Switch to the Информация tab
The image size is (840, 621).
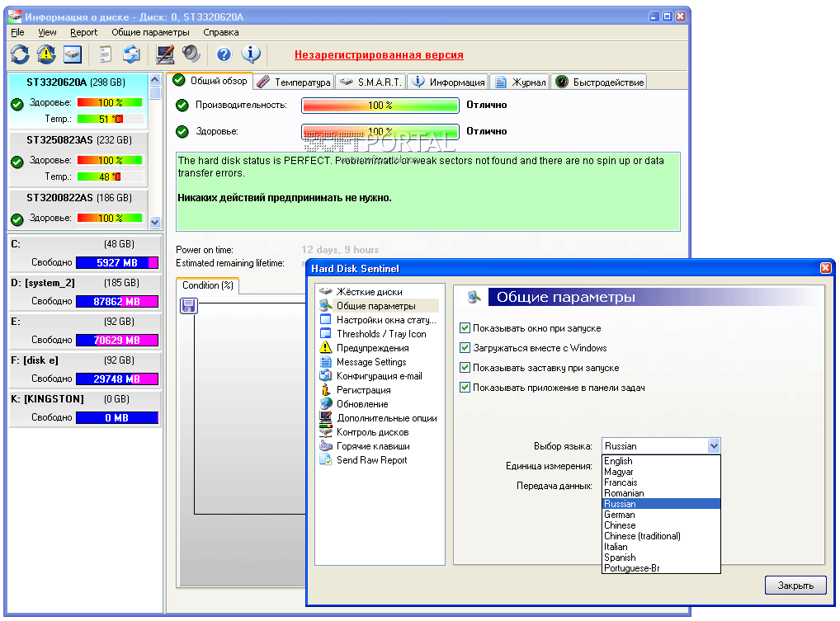448,82
